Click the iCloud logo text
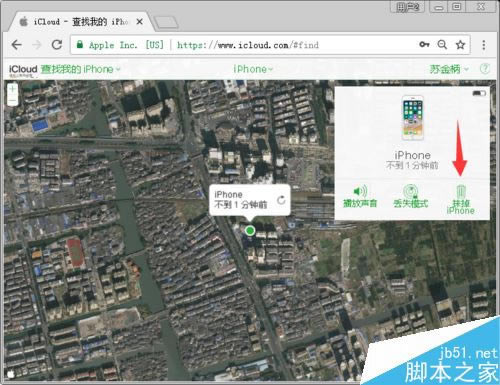This screenshot has height=385, width=500. 23,69
